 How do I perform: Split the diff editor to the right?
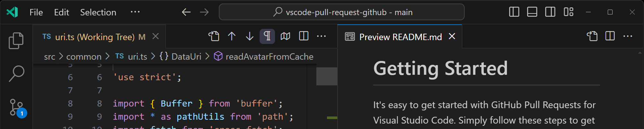[304, 36]
